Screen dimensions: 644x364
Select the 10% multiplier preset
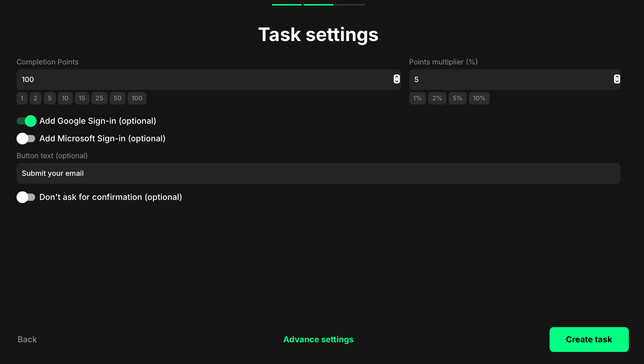(x=479, y=98)
